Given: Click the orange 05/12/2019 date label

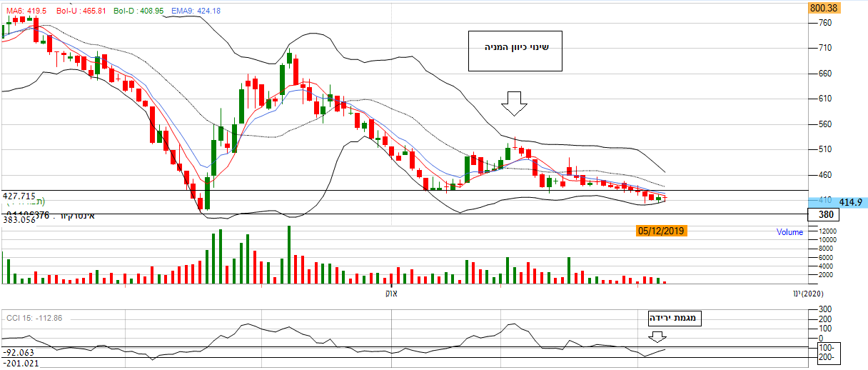Looking at the screenshot, I should (x=660, y=231).
